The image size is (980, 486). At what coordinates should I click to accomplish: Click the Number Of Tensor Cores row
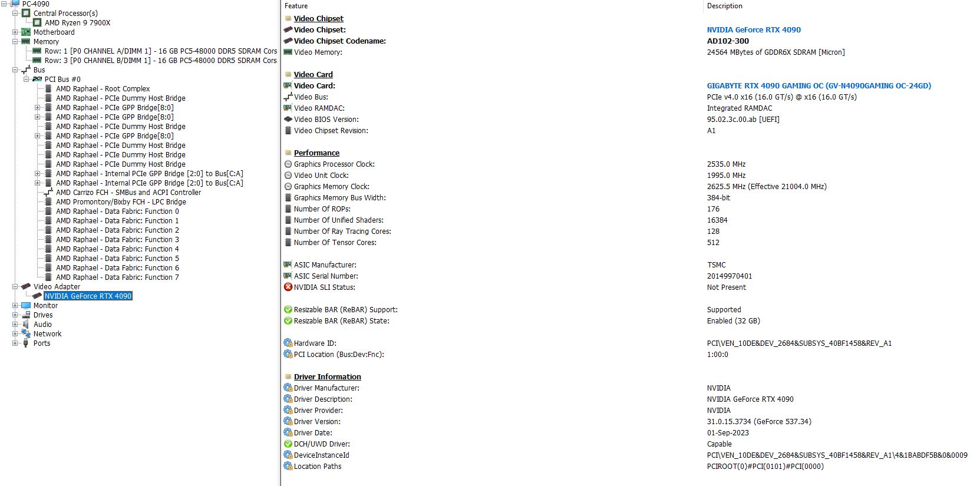point(631,242)
